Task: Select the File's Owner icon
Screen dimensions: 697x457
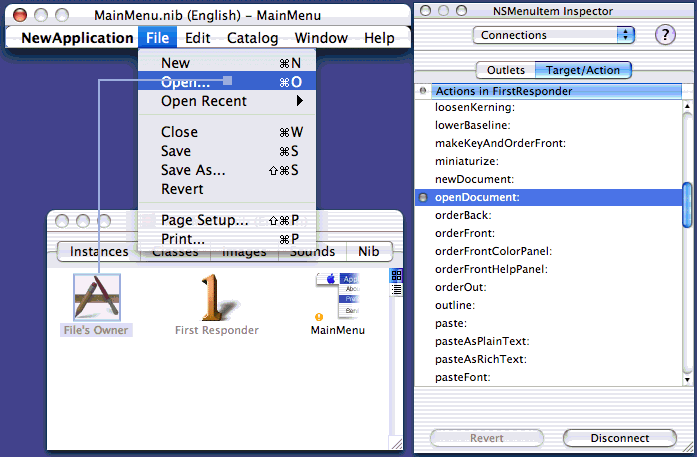Action: click(x=96, y=299)
